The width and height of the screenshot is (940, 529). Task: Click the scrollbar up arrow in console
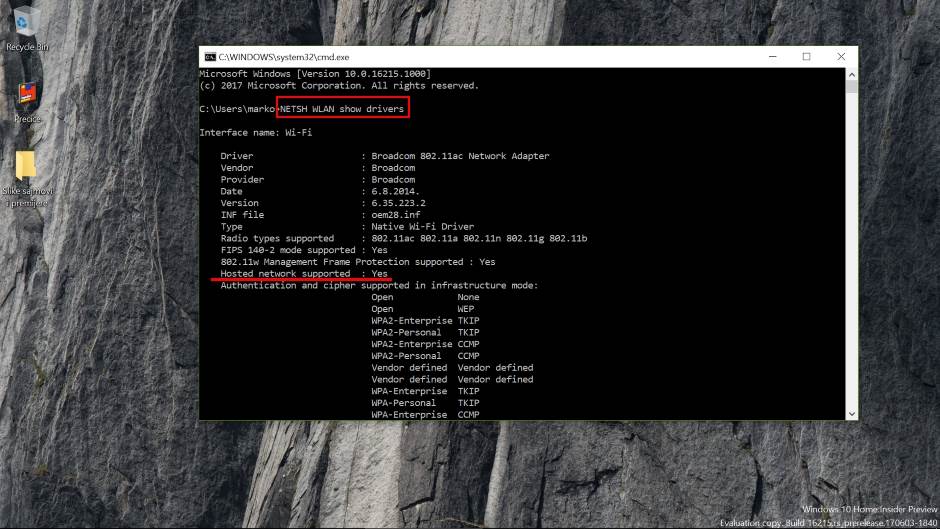pos(852,75)
